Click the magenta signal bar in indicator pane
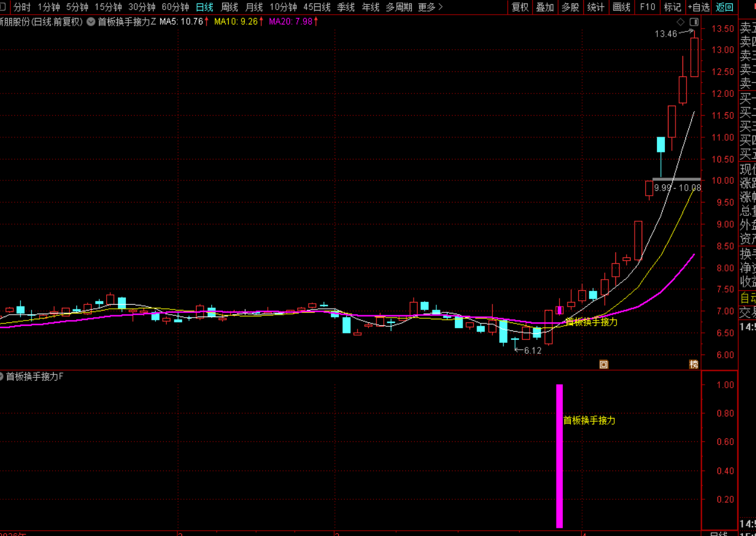 (x=559, y=456)
